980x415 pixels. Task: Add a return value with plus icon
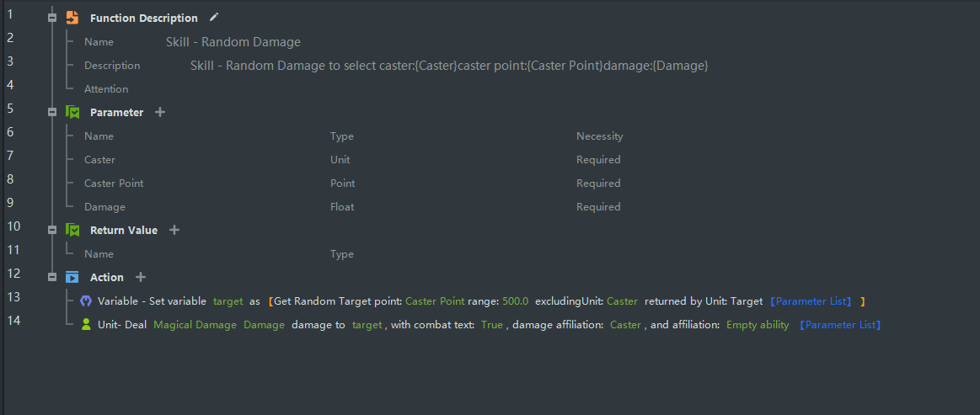pyautogui.click(x=174, y=230)
